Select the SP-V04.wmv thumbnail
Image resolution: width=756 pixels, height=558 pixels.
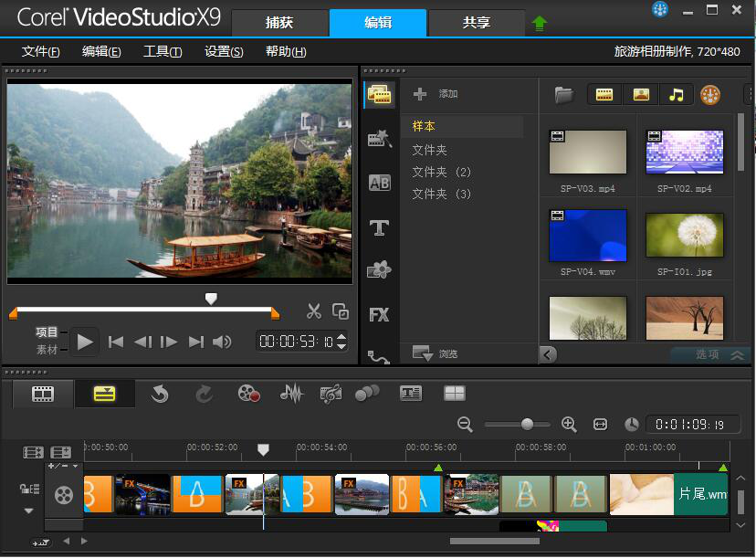pyautogui.click(x=588, y=236)
